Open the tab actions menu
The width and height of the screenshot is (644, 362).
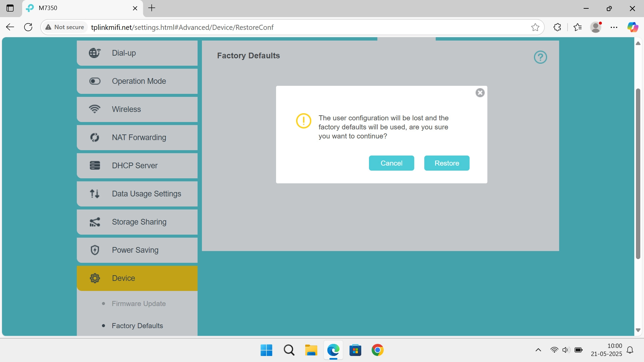coord(10,8)
